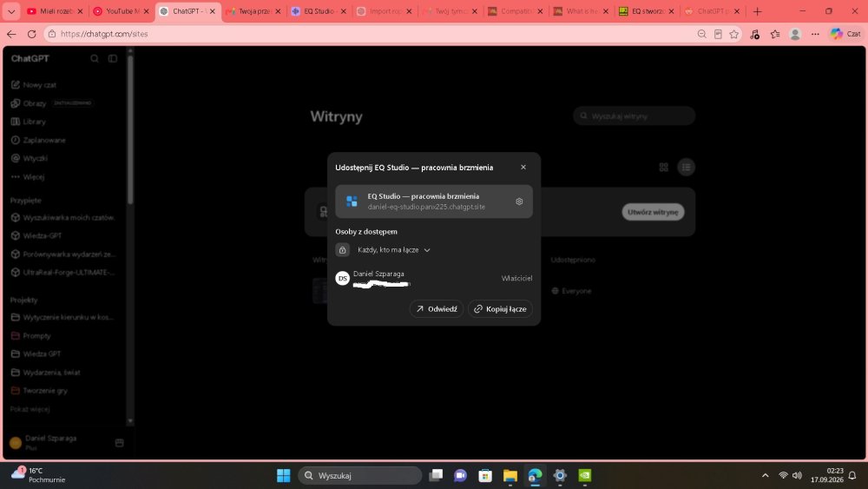Open Wtyczki in the sidebar

(x=30, y=158)
